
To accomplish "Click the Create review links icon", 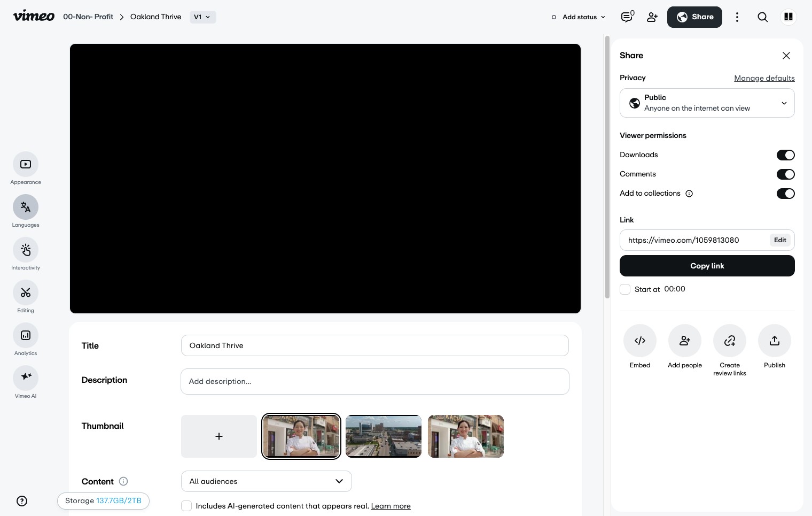I will click(730, 341).
